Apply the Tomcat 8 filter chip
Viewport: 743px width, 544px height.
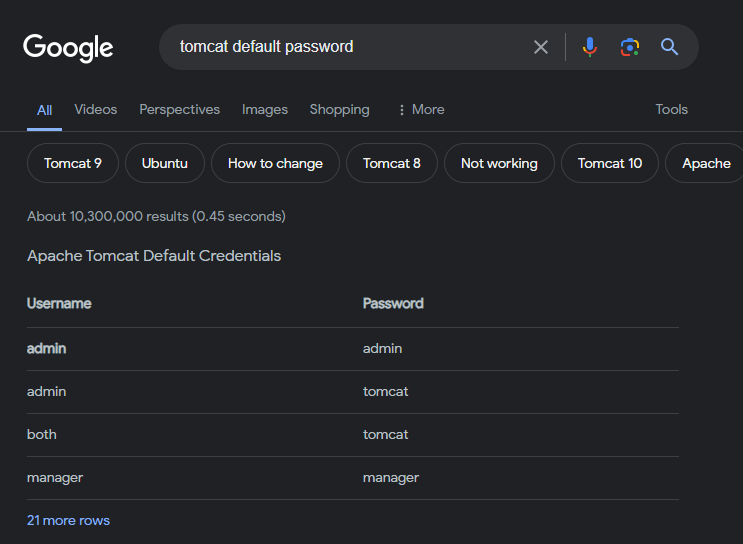point(392,163)
